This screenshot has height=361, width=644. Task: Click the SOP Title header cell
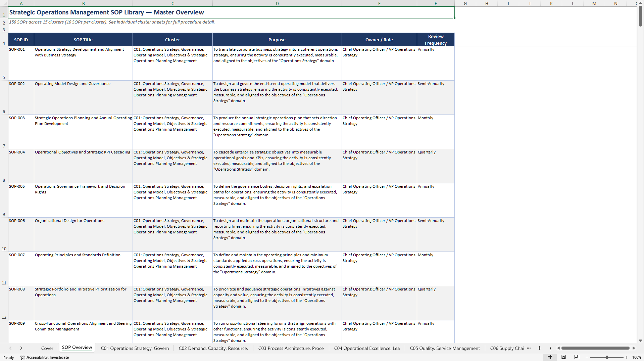point(83,40)
